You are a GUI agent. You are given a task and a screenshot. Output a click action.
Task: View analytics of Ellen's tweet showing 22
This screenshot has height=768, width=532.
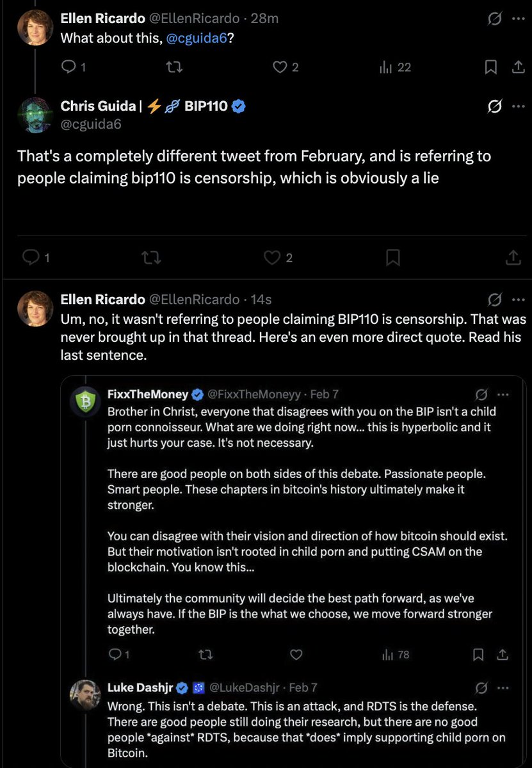(395, 67)
